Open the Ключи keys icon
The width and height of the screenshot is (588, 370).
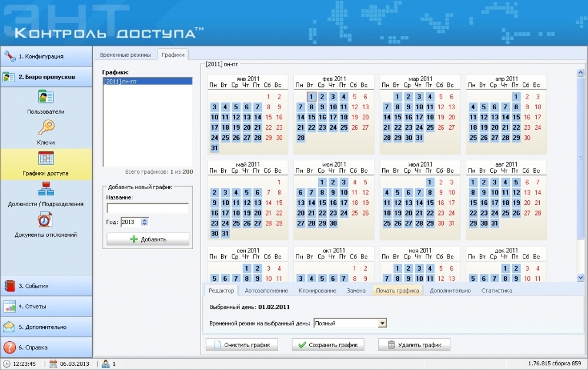[46, 127]
